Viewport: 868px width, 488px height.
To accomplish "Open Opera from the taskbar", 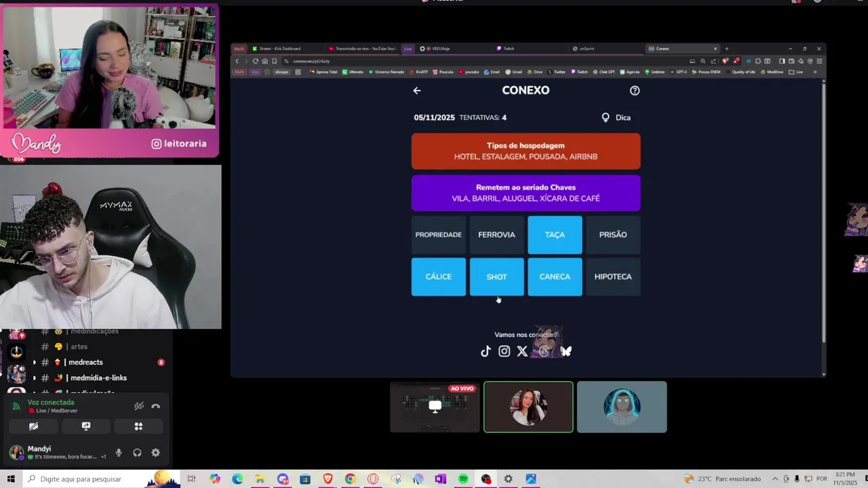I will pyautogui.click(x=373, y=479).
